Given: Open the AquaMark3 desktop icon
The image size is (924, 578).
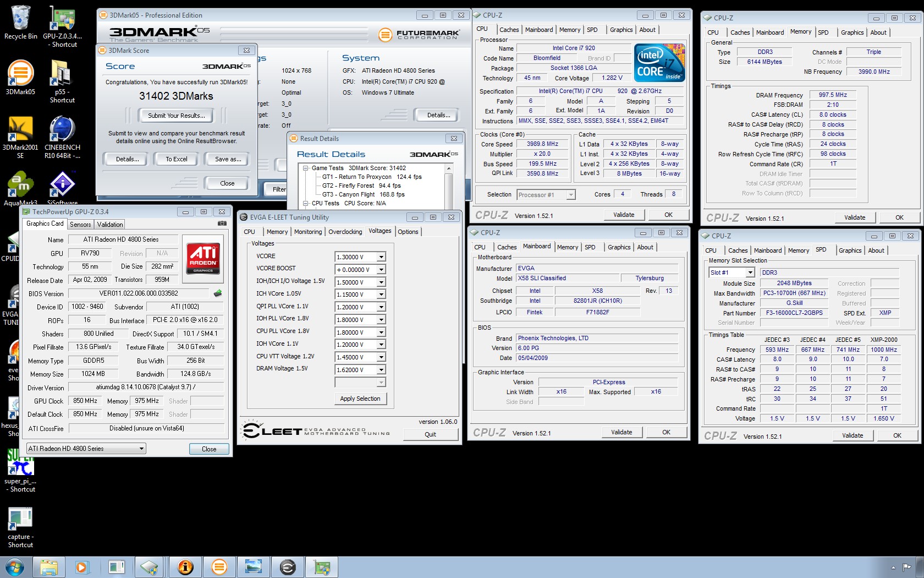Looking at the screenshot, I should click(20, 188).
